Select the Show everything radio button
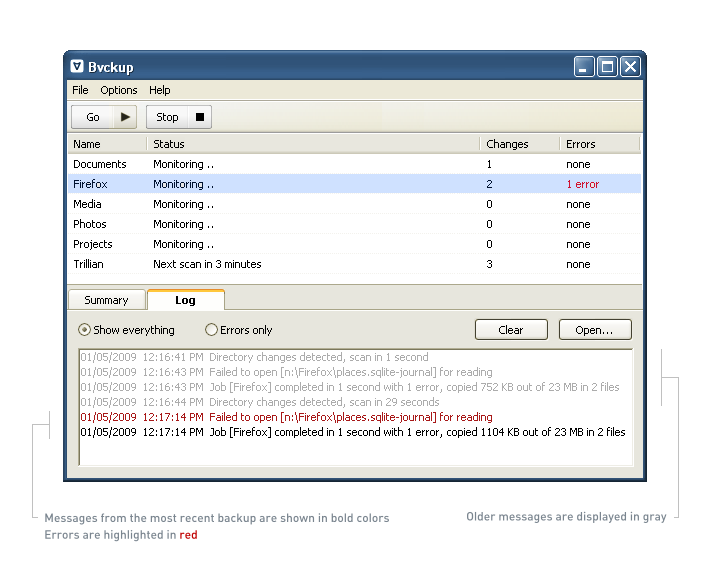The height and width of the screenshot is (570, 709). [x=85, y=330]
